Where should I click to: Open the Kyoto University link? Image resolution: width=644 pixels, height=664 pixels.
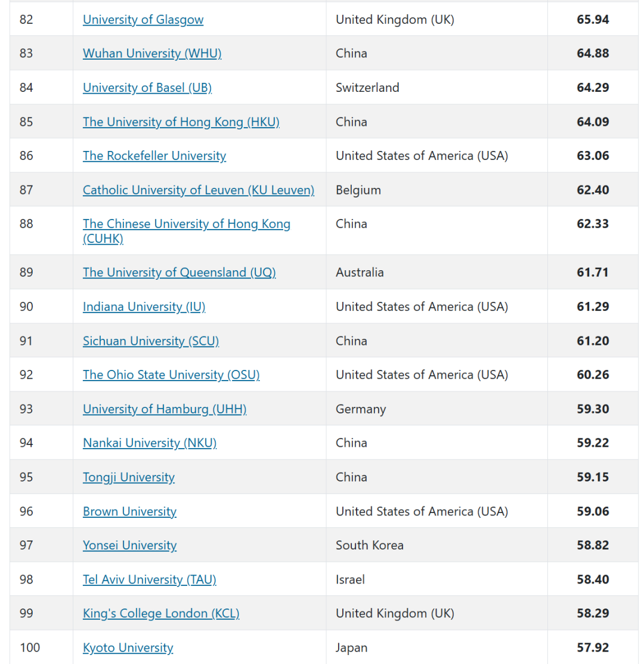click(x=128, y=648)
